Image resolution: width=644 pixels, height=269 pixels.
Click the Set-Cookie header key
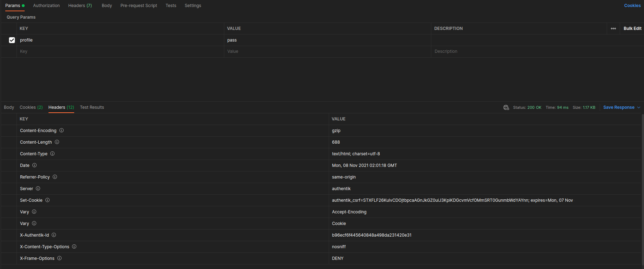(x=31, y=200)
